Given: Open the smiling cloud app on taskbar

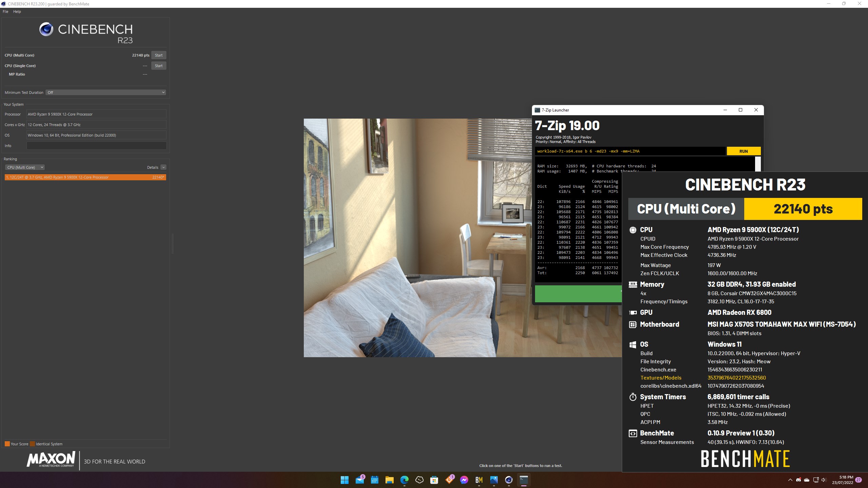Looking at the screenshot, I should 419,480.
